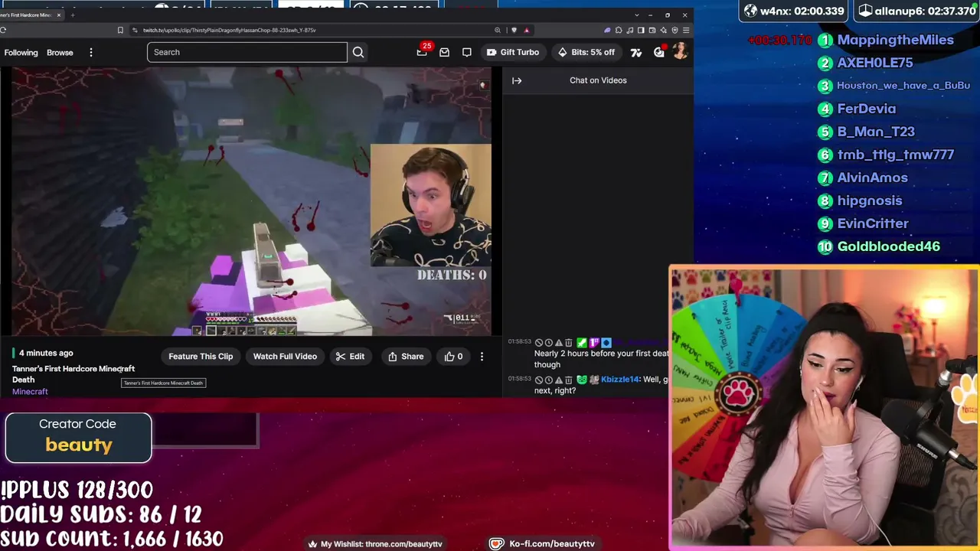This screenshot has height=551, width=980.
Task: Open the Bits: 5% off menu
Action: 586,52
